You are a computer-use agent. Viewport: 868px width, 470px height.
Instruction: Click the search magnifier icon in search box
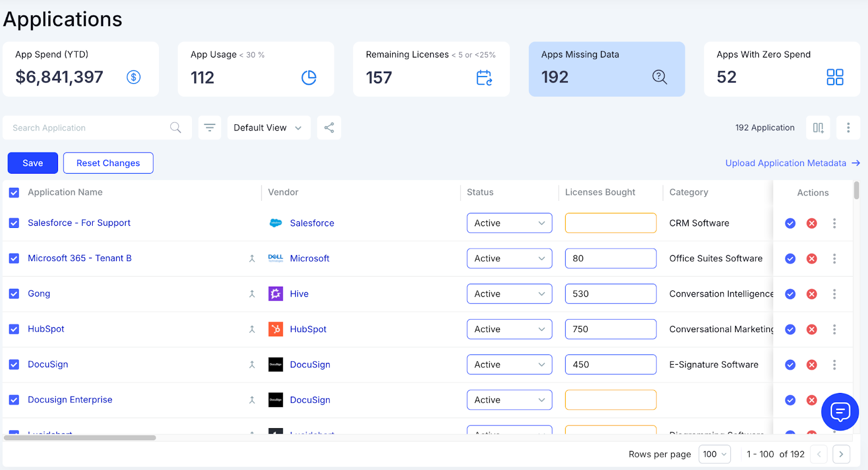(x=176, y=128)
